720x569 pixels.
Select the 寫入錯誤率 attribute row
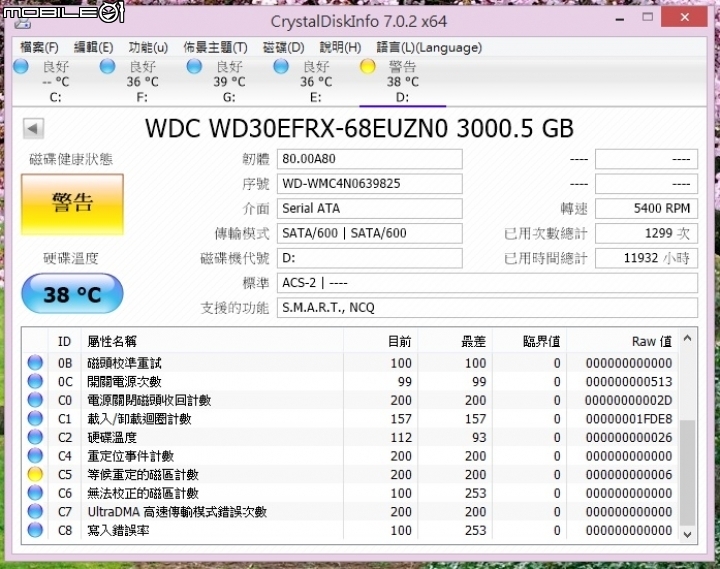click(x=350, y=530)
